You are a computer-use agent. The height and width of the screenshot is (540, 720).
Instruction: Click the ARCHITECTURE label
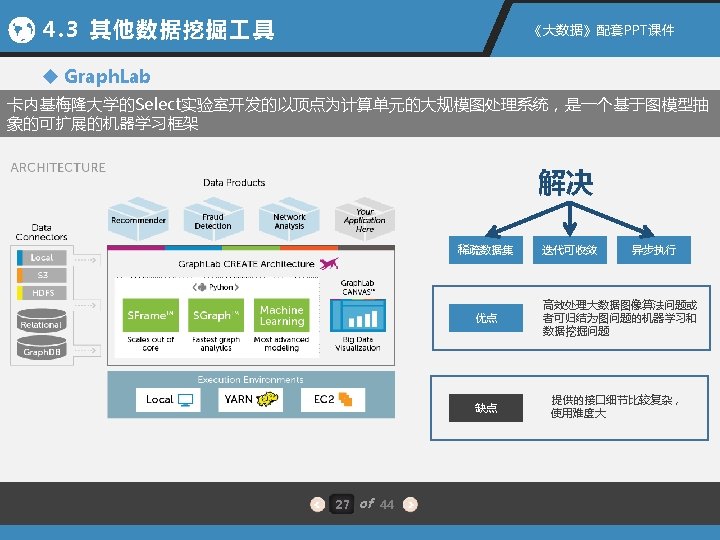[x=58, y=168]
